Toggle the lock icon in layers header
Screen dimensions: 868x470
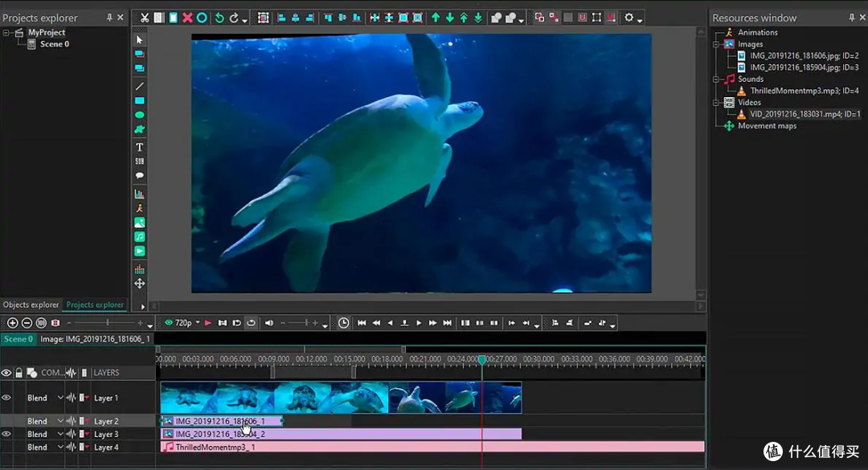click(x=18, y=373)
